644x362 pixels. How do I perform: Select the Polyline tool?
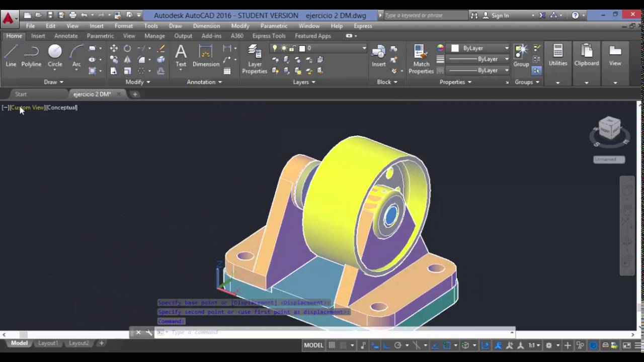(x=31, y=56)
